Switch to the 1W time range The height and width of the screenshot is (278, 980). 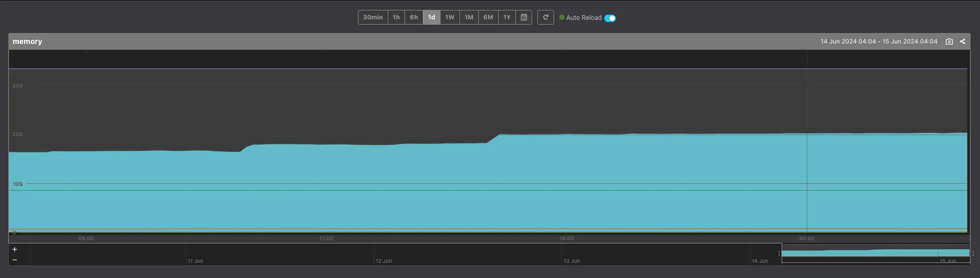[x=449, y=17]
